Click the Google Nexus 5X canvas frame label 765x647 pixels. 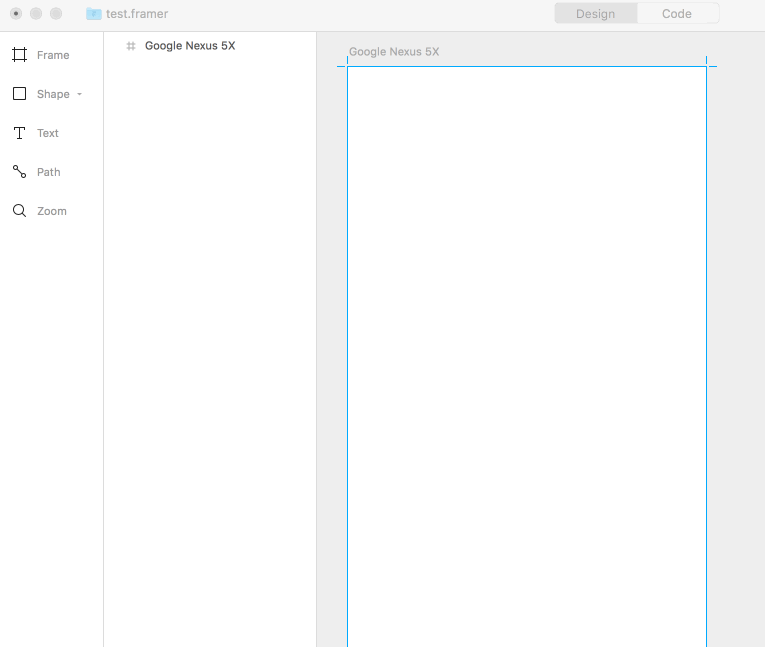pyautogui.click(x=394, y=52)
